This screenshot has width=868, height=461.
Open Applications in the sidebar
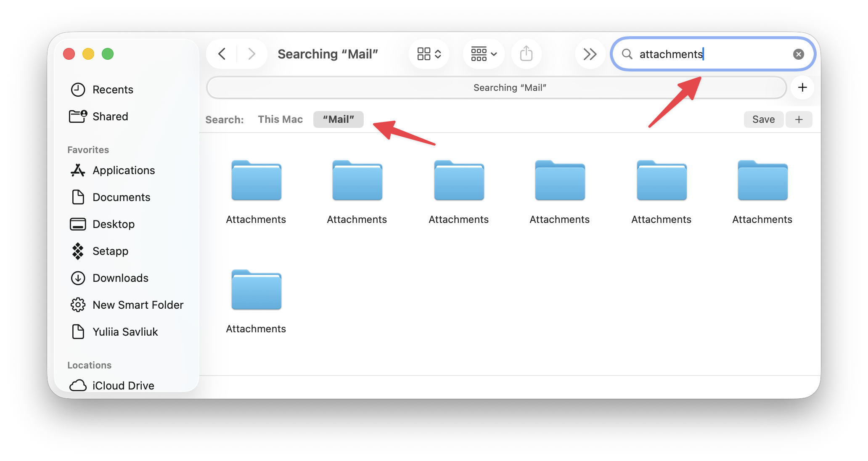pyautogui.click(x=123, y=170)
